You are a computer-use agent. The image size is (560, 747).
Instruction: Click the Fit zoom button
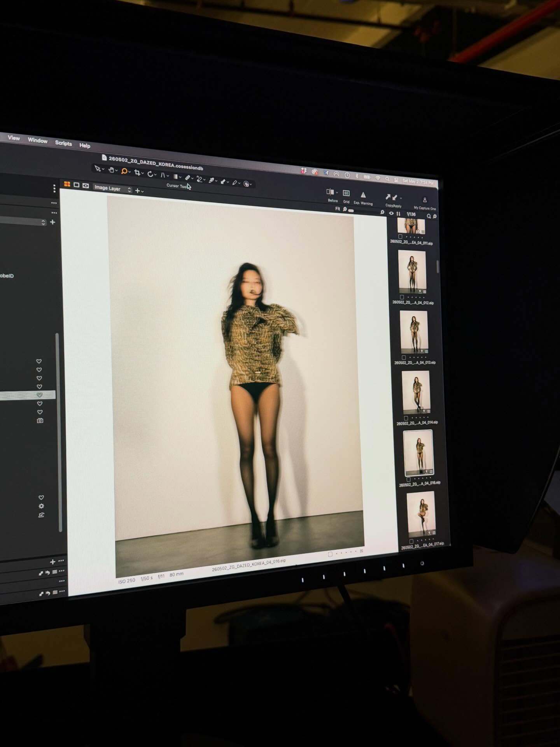338,209
